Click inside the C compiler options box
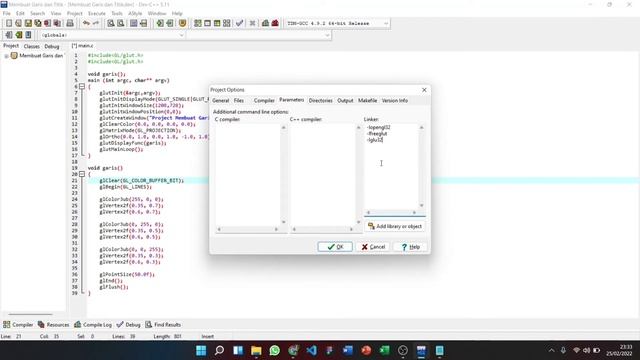Image resolution: width=640 pixels, height=360 pixels. [247, 175]
